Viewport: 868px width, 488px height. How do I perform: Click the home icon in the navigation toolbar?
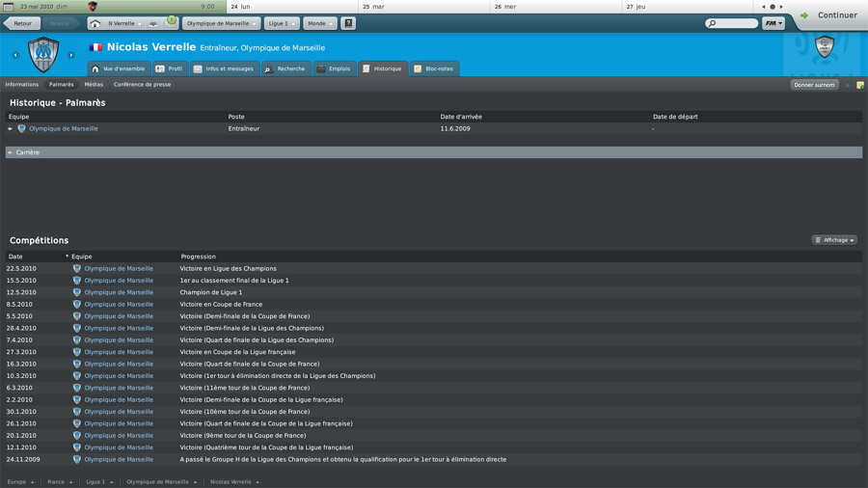click(x=95, y=23)
